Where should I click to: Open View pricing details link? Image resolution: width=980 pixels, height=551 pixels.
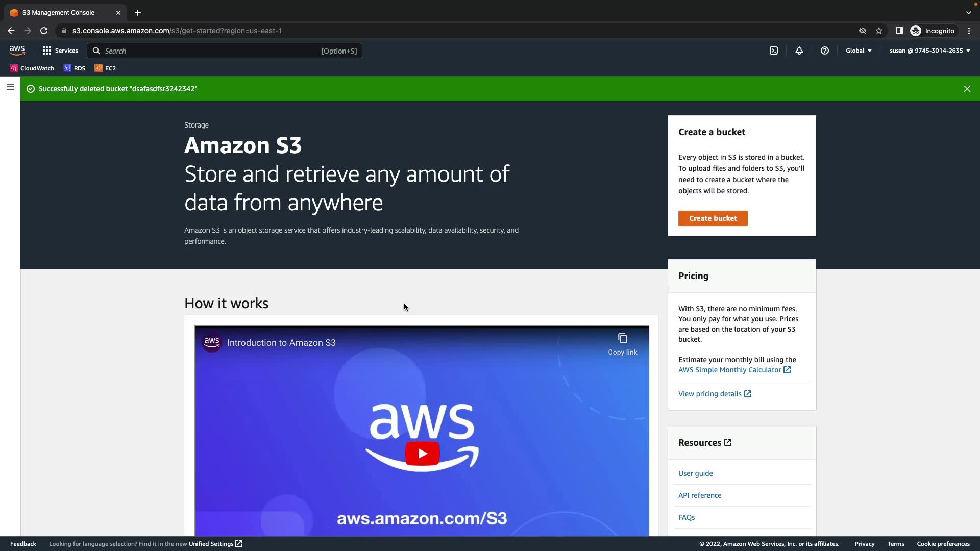click(x=715, y=394)
